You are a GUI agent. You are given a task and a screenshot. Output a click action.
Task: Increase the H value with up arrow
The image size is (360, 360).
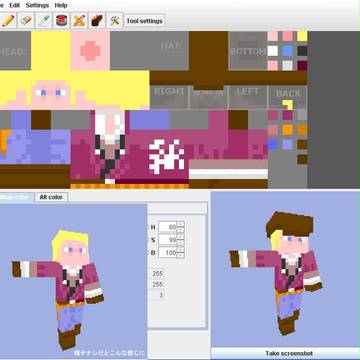(x=180, y=224)
